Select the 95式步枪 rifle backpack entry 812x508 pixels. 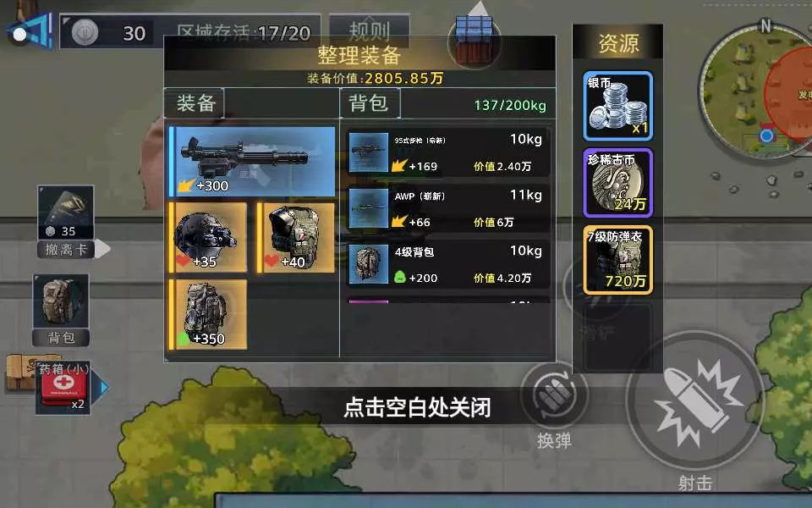coord(448,152)
